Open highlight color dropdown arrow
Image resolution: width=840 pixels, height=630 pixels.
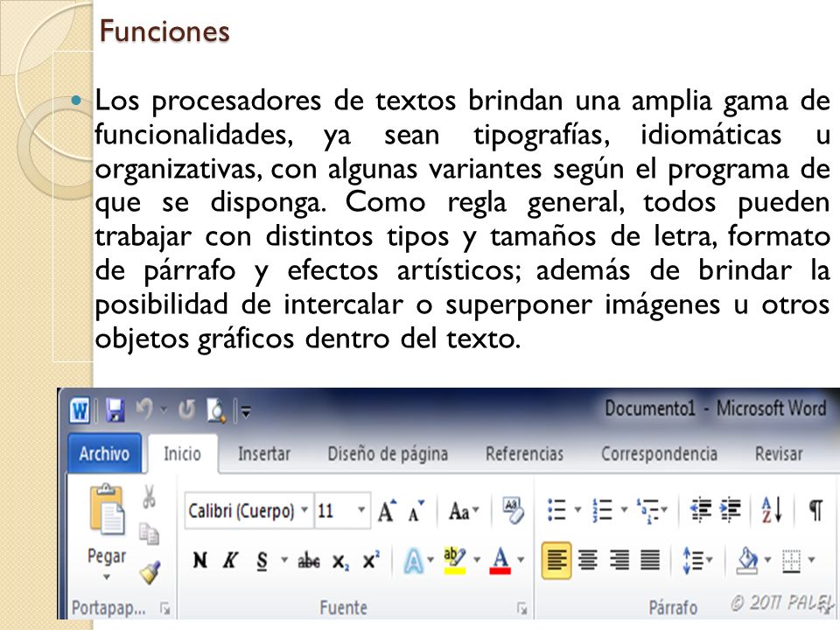(477, 560)
